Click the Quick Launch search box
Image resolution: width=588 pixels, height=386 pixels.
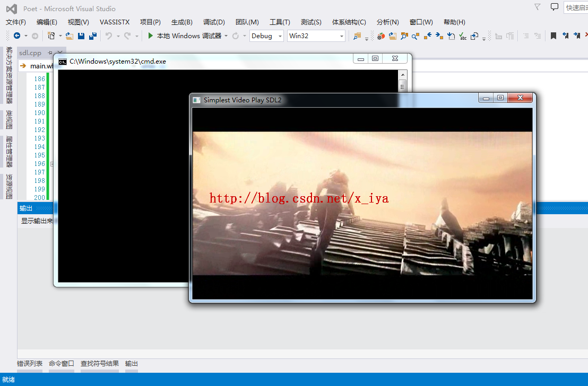pos(576,7)
